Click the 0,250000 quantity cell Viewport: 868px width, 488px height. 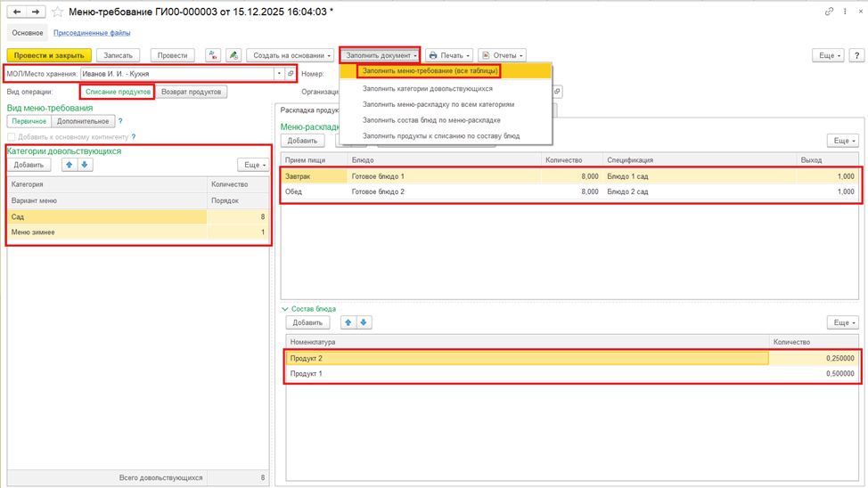pyautogui.click(x=814, y=359)
